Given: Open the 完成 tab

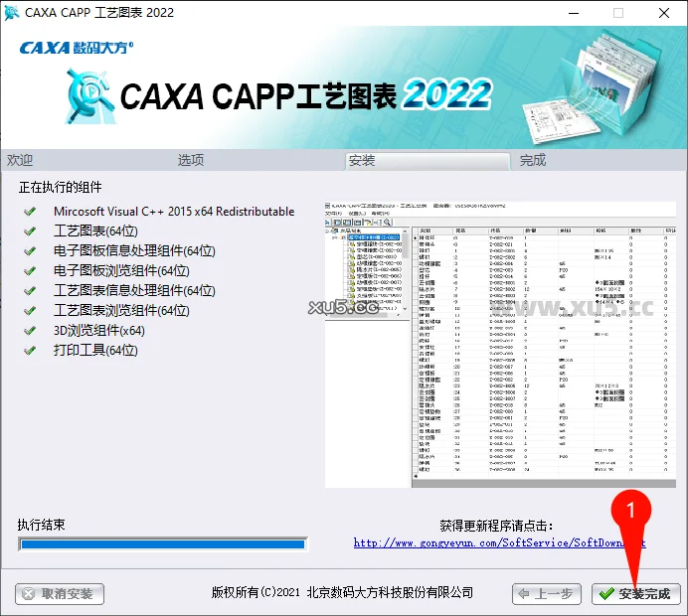Looking at the screenshot, I should [x=533, y=160].
